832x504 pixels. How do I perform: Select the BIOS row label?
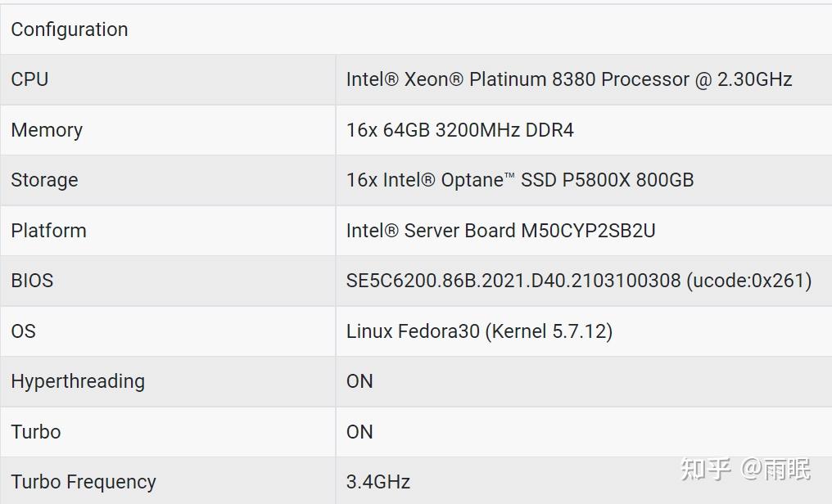coord(32,281)
